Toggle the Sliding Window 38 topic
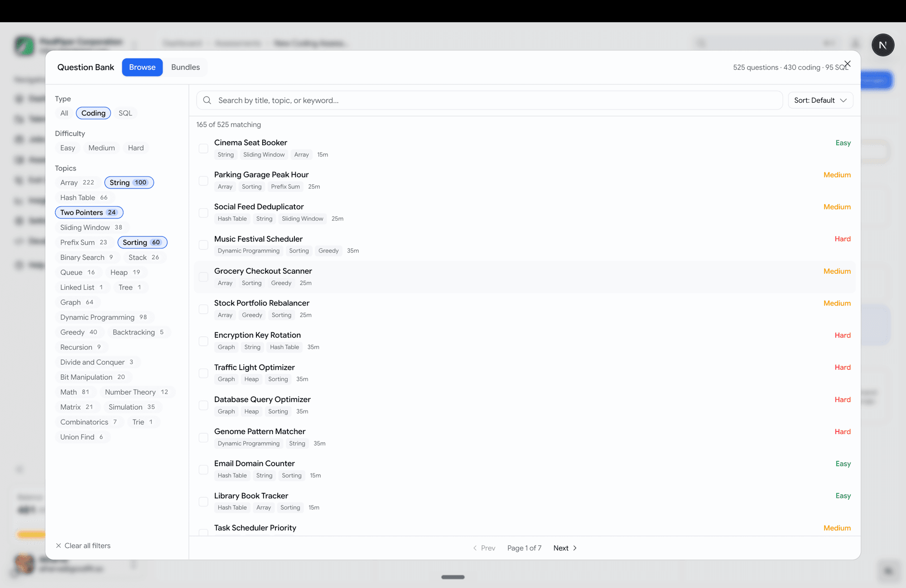The image size is (906, 588). (92, 227)
